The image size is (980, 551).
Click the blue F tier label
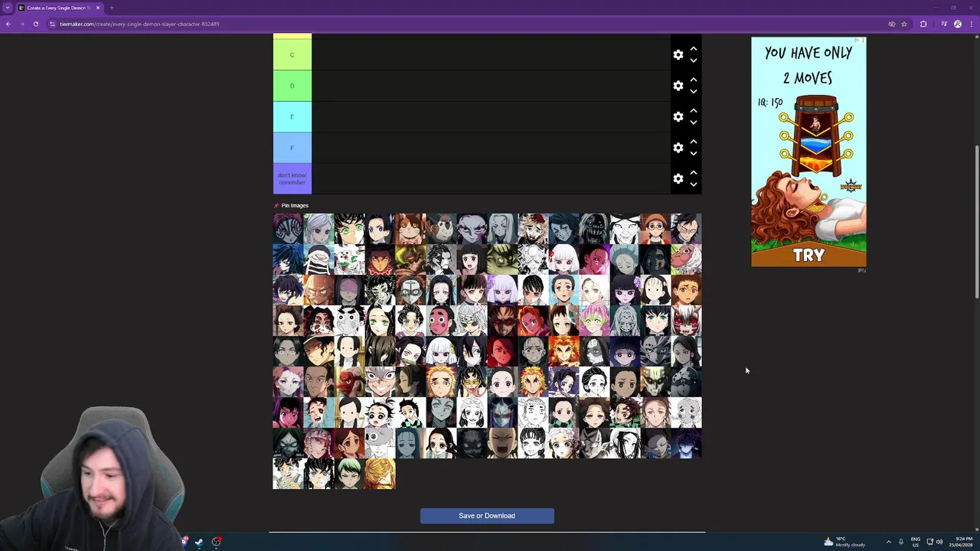click(292, 148)
